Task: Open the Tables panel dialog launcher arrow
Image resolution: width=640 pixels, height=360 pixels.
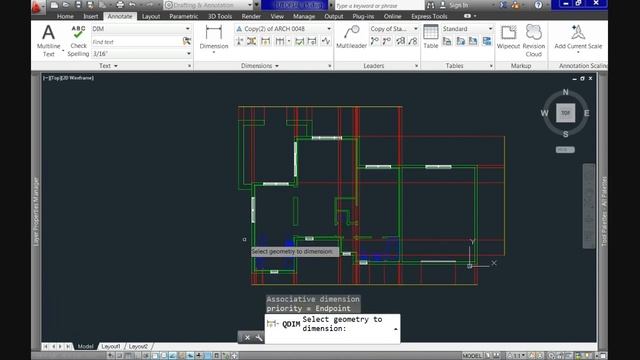Action: (491, 66)
